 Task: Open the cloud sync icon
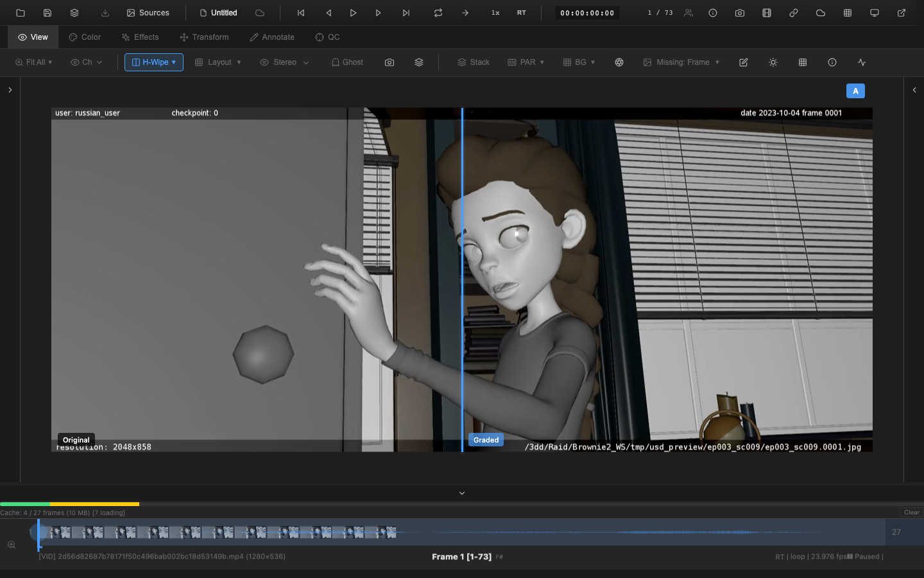[x=820, y=12]
